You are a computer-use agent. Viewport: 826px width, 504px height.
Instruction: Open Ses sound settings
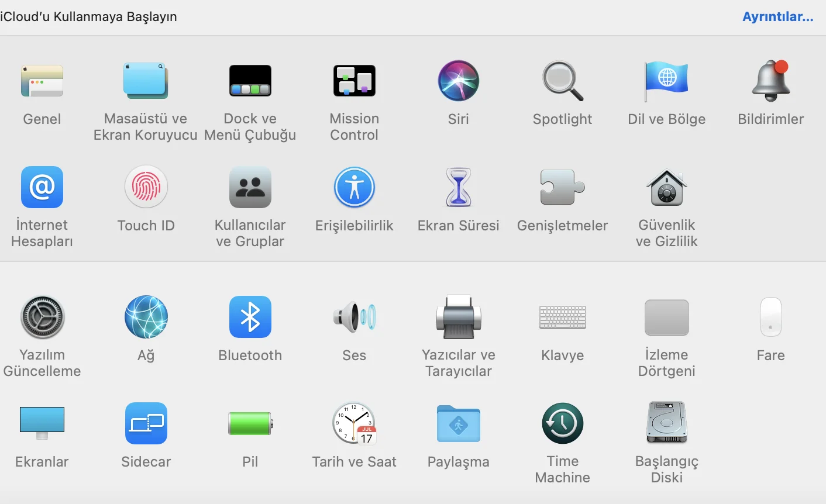click(355, 317)
